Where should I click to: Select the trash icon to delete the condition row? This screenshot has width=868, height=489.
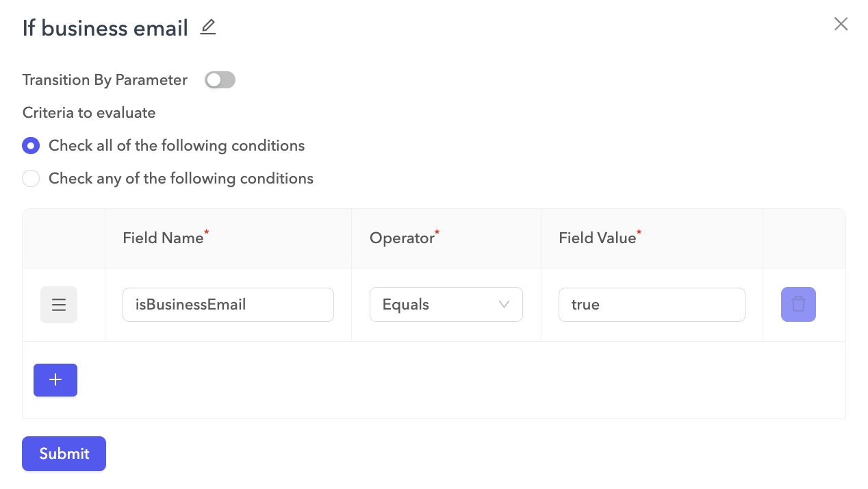point(798,304)
